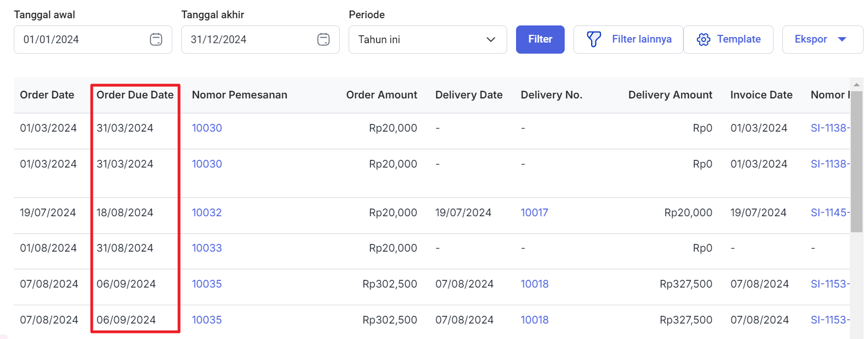Open order number 10030 in first row
Screen dimensions: 868x339
coord(207,128)
